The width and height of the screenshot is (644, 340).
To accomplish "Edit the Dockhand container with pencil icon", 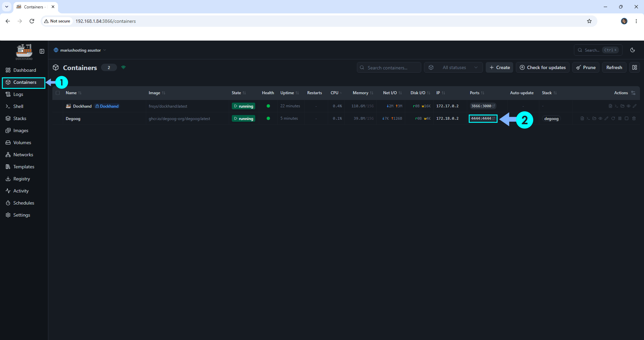I will 635,106.
